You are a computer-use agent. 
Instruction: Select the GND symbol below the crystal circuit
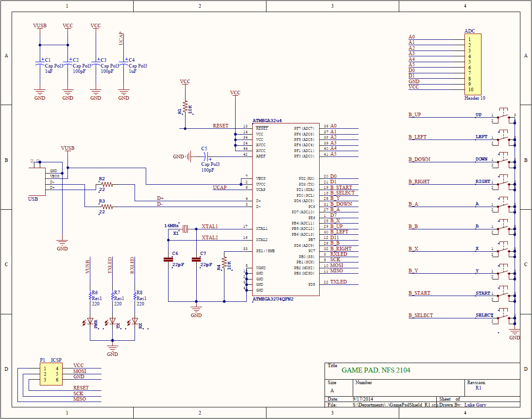click(196, 309)
